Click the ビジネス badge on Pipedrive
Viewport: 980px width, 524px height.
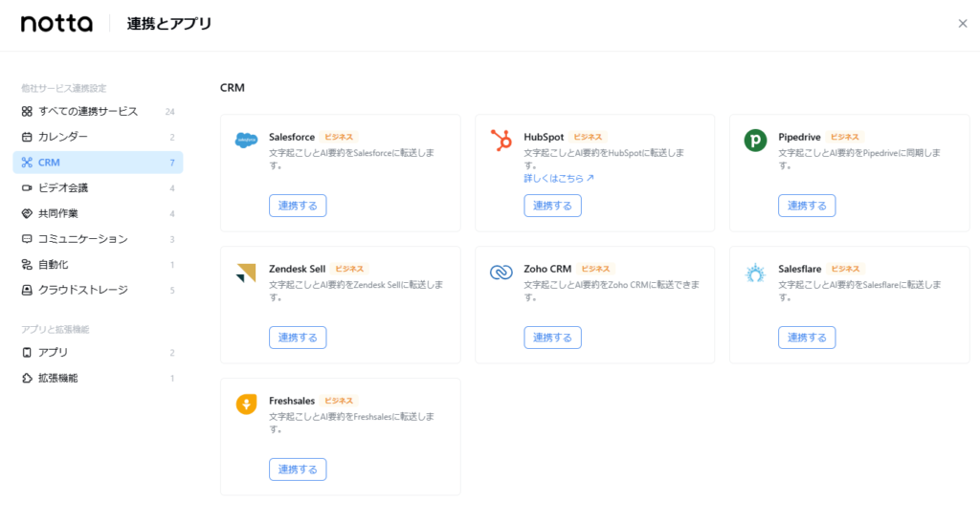pyautogui.click(x=844, y=137)
